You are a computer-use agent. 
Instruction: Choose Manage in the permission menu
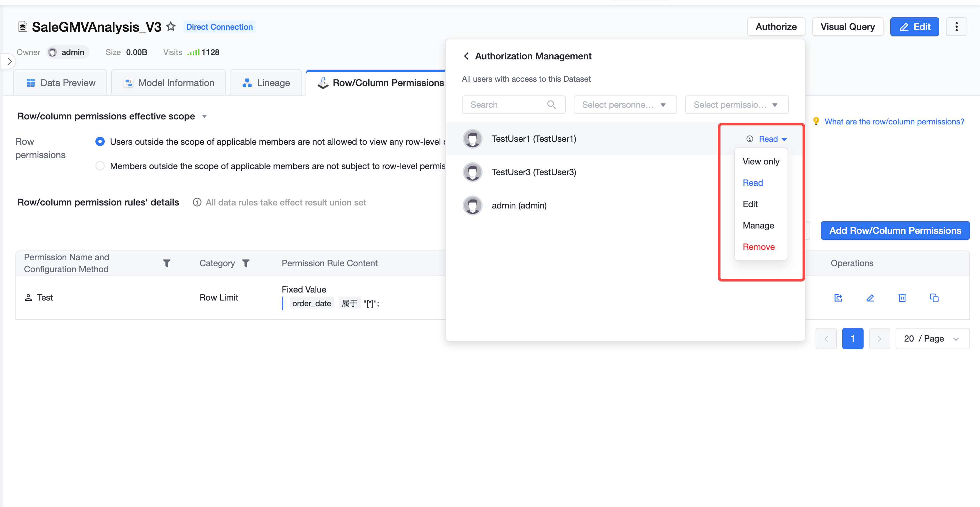point(758,225)
